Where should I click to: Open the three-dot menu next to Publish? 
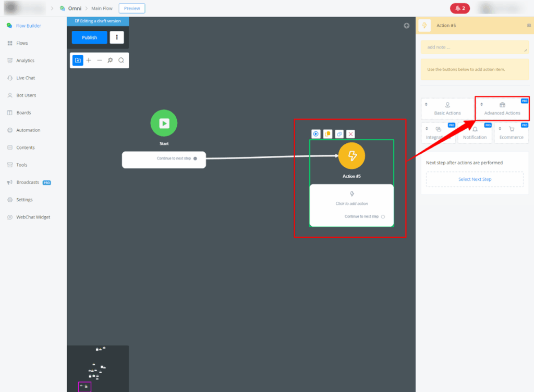click(x=117, y=38)
